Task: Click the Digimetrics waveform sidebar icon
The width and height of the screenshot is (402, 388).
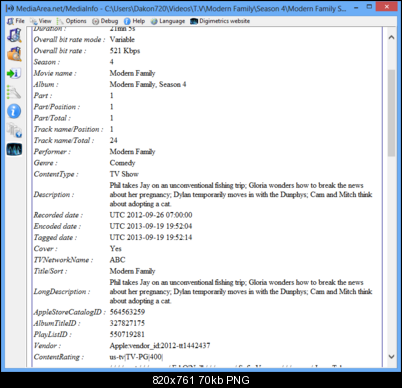Action: (14, 149)
